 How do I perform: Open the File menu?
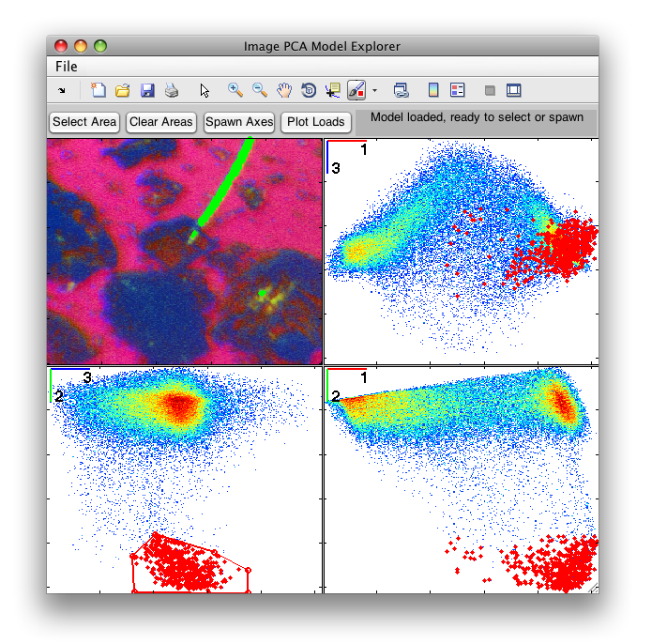coord(66,67)
